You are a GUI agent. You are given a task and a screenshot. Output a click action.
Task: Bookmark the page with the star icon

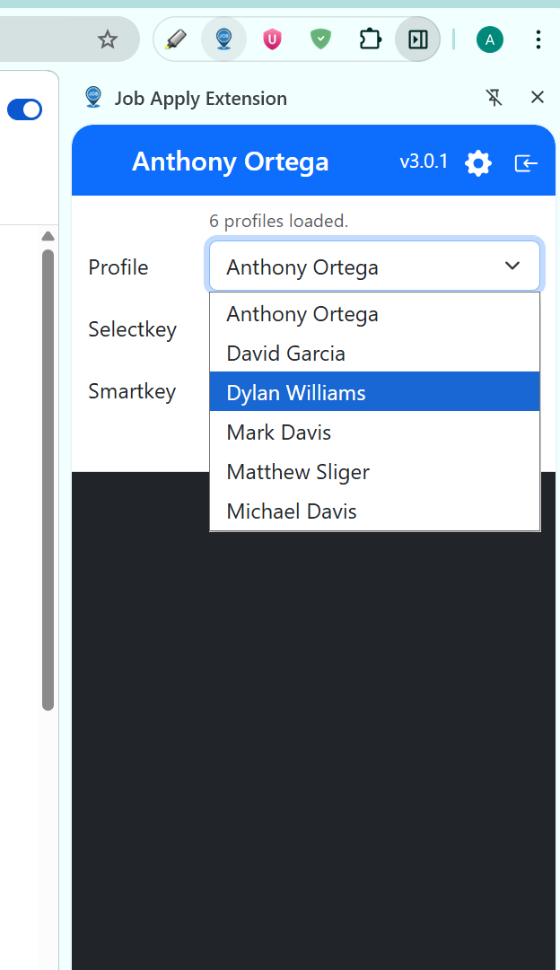tap(108, 39)
